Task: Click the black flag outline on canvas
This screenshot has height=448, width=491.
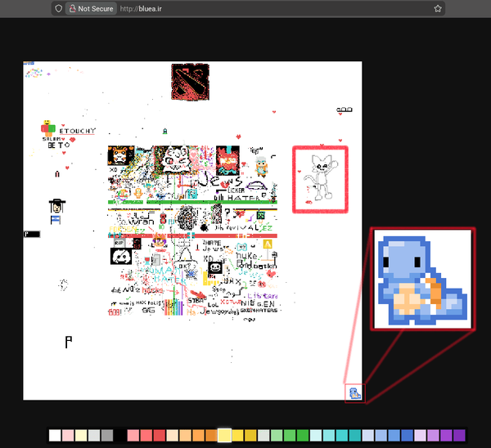Action: tap(68, 342)
